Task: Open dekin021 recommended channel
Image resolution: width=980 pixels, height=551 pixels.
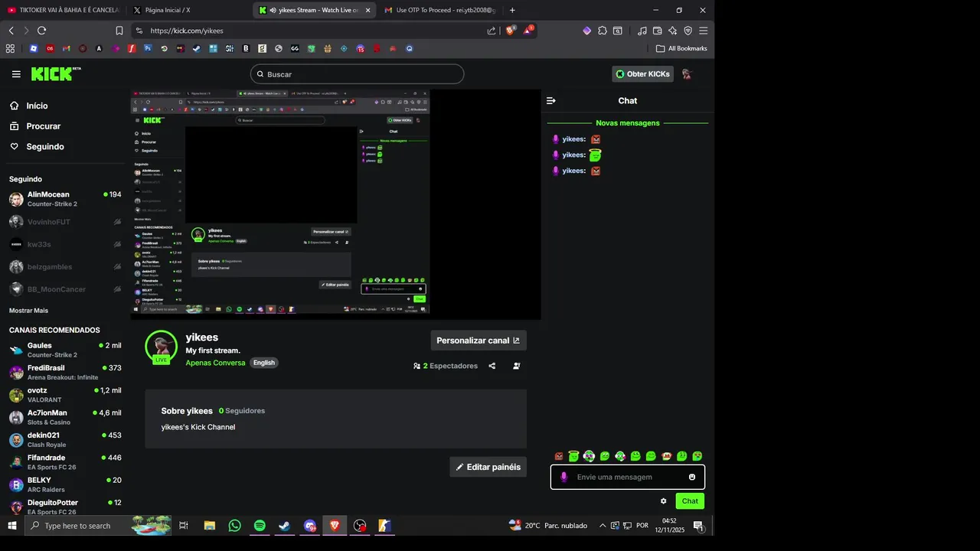Action: 64,439
